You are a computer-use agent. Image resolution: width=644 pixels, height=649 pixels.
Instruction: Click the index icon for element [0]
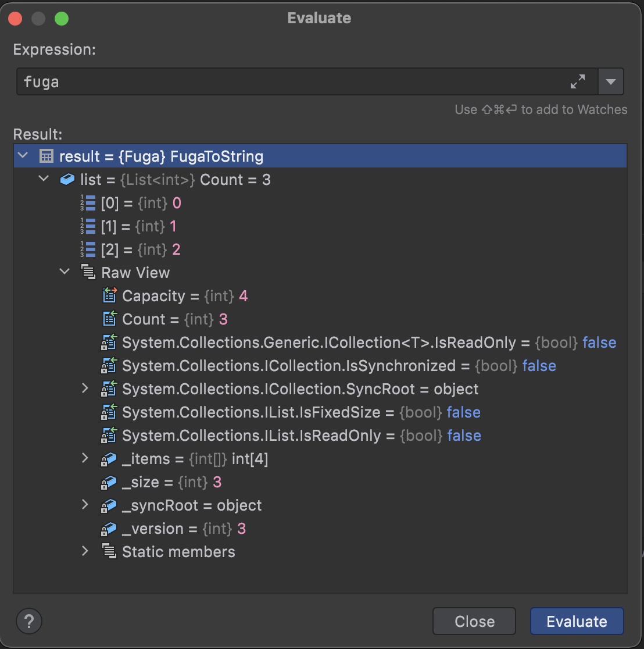(88, 203)
